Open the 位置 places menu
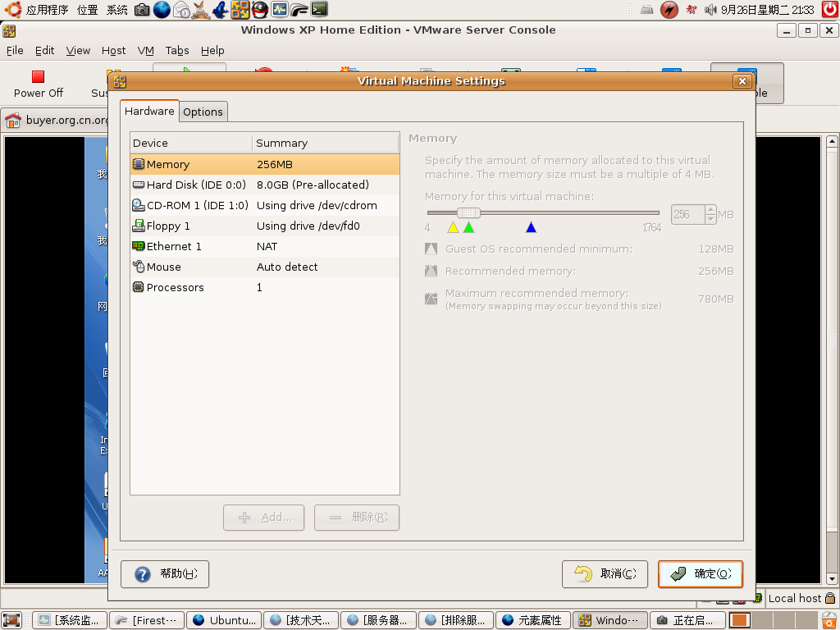The height and width of the screenshot is (630, 840). (87, 10)
